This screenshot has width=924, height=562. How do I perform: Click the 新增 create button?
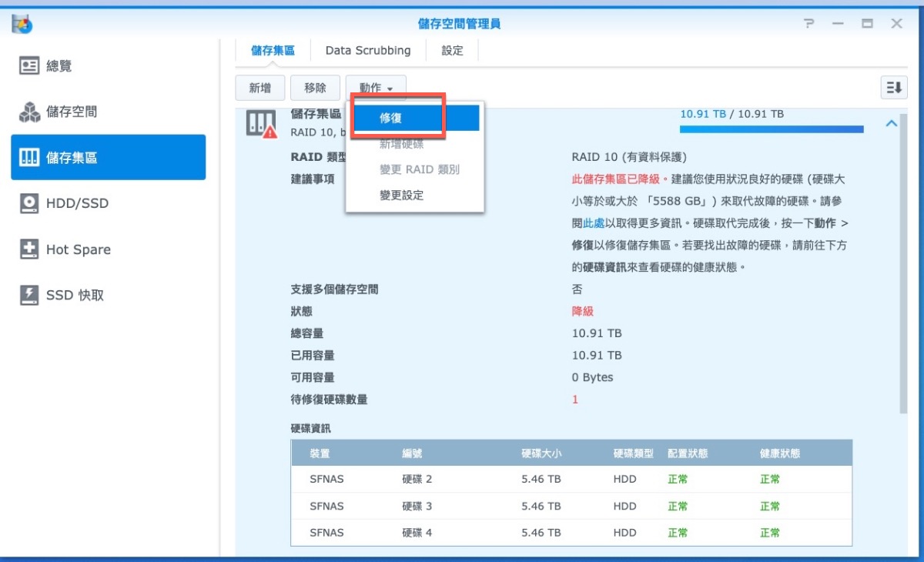coord(259,89)
